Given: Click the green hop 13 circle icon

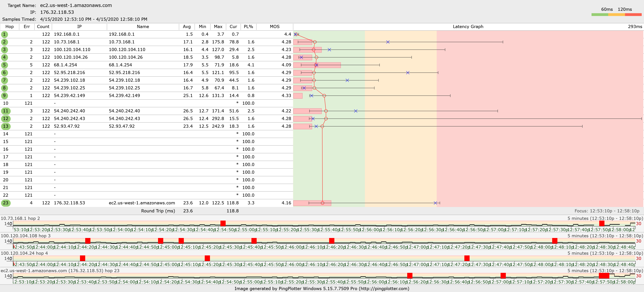Looking at the screenshot, I should point(6,126).
